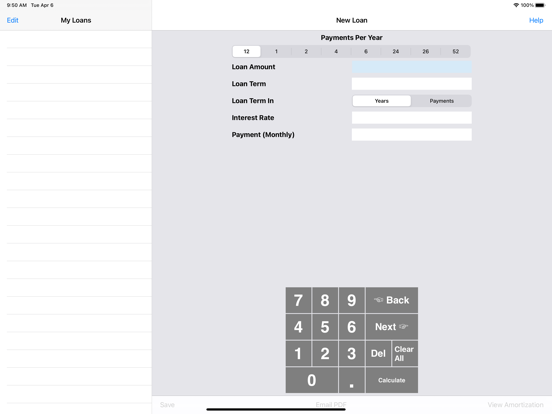Tap keypad digit 5
Screen dimensions: 552x414
click(x=325, y=327)
